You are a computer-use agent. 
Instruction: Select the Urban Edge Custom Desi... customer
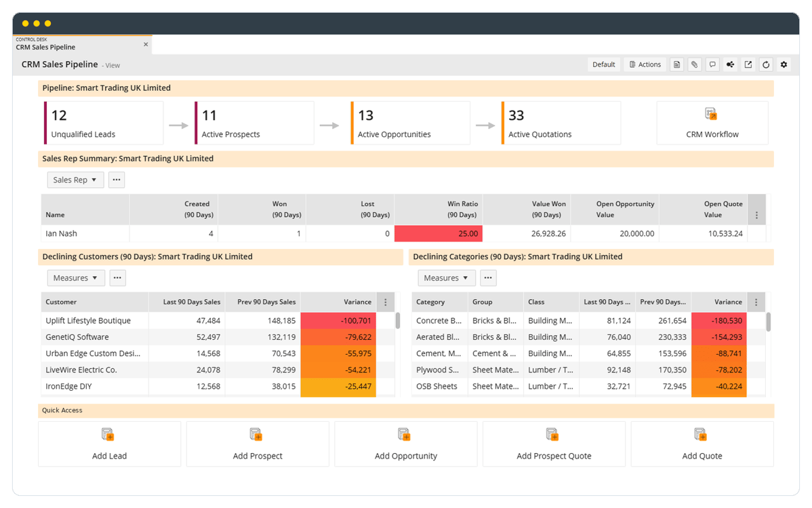[93, 353]
